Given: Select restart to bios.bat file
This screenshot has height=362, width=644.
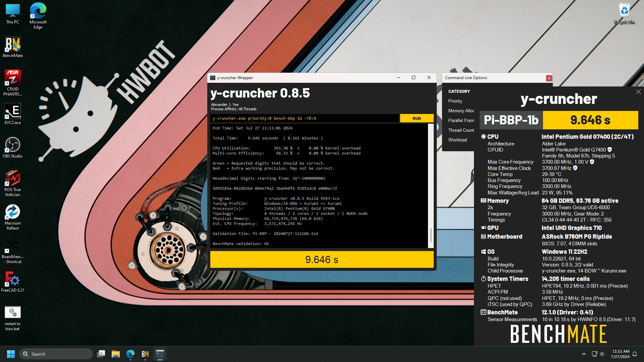Looking at the screenshot, I should pyautogui.click(x=13, y=318).
